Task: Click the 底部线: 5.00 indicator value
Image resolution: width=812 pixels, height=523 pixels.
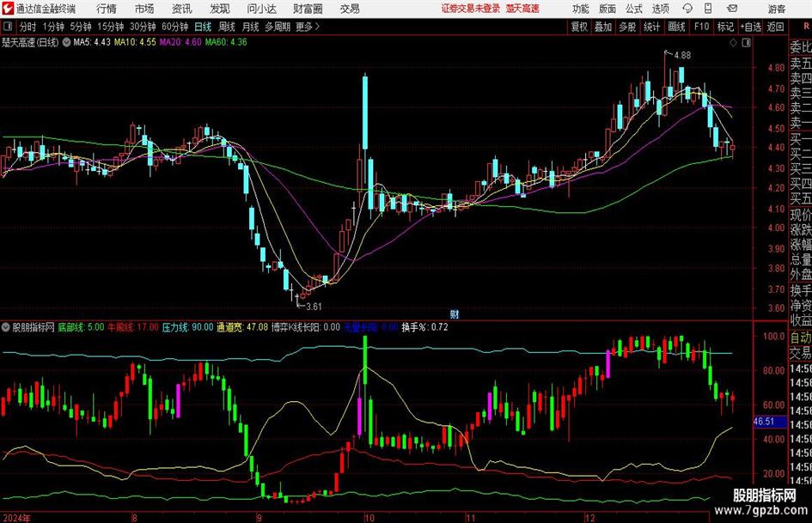Action: [81, 327]
